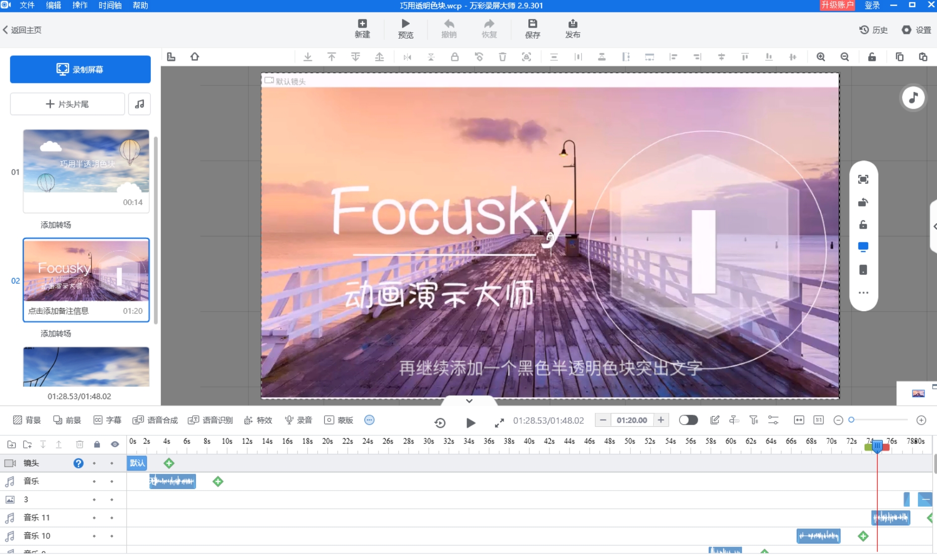Click the music note button beside 片头片尾
The width and height of the screenshot is (937, 560).
point(140,104)
